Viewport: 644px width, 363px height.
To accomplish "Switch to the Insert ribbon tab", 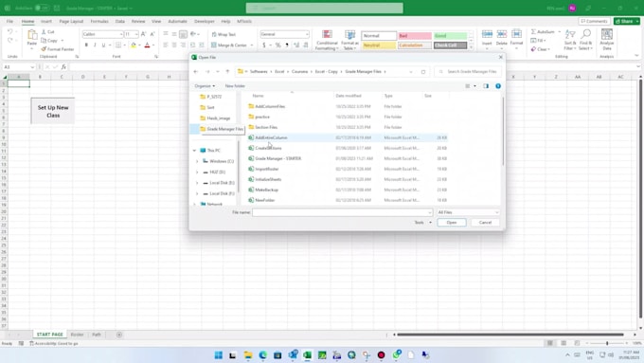I will [x=46, y=21].
